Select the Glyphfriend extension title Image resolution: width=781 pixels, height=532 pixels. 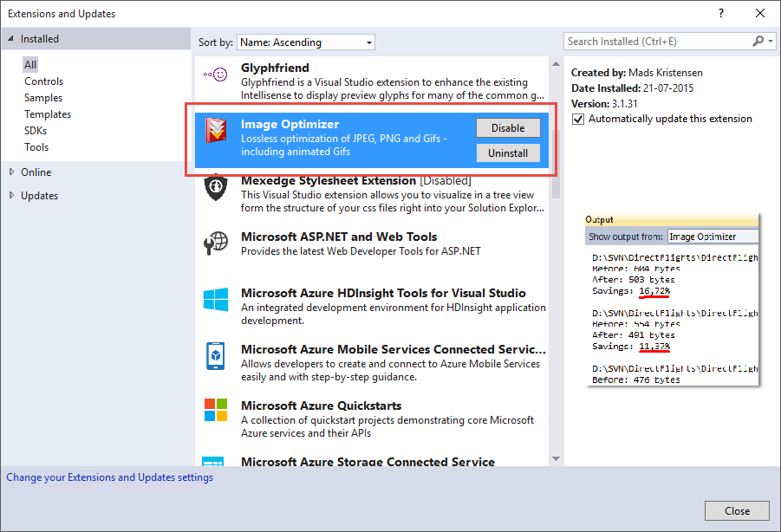pyautogui.click(x=275, y=68)
